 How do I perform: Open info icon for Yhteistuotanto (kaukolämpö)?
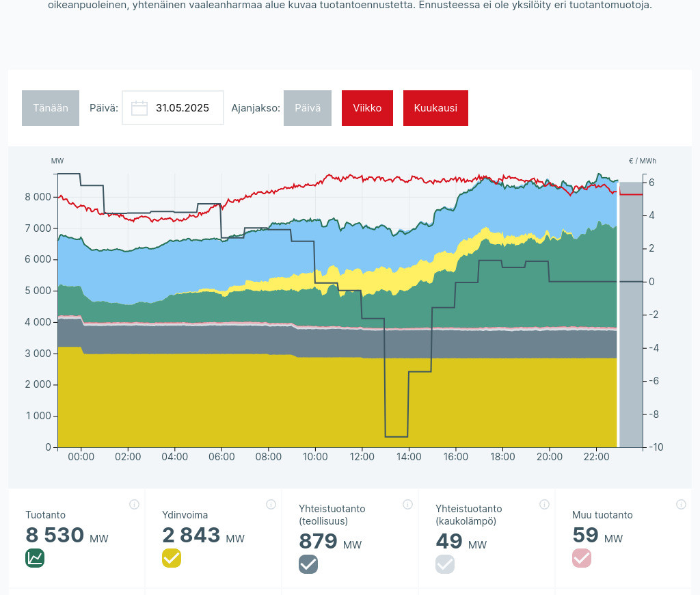(544, 505)
